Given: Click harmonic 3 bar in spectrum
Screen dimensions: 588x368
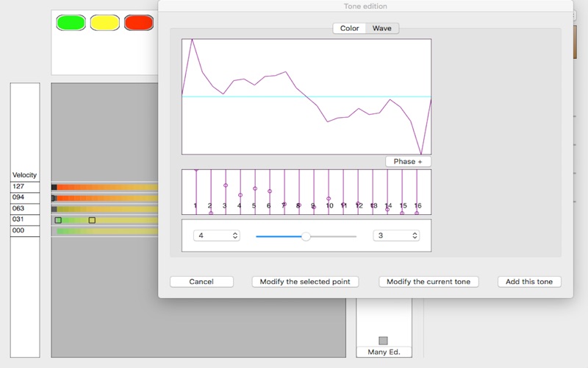Looking at the screenshot, I should pyautogui.click(x=226, y=192).
